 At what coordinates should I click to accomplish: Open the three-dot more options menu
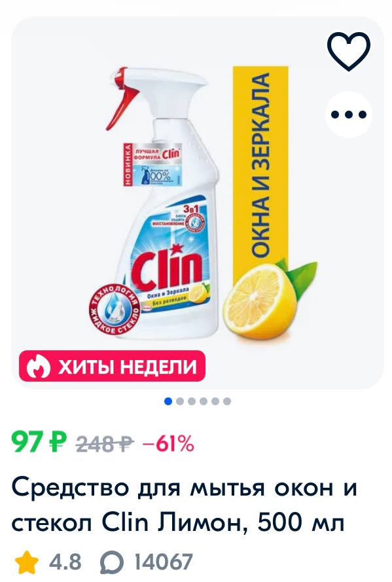tap(349, 114)
